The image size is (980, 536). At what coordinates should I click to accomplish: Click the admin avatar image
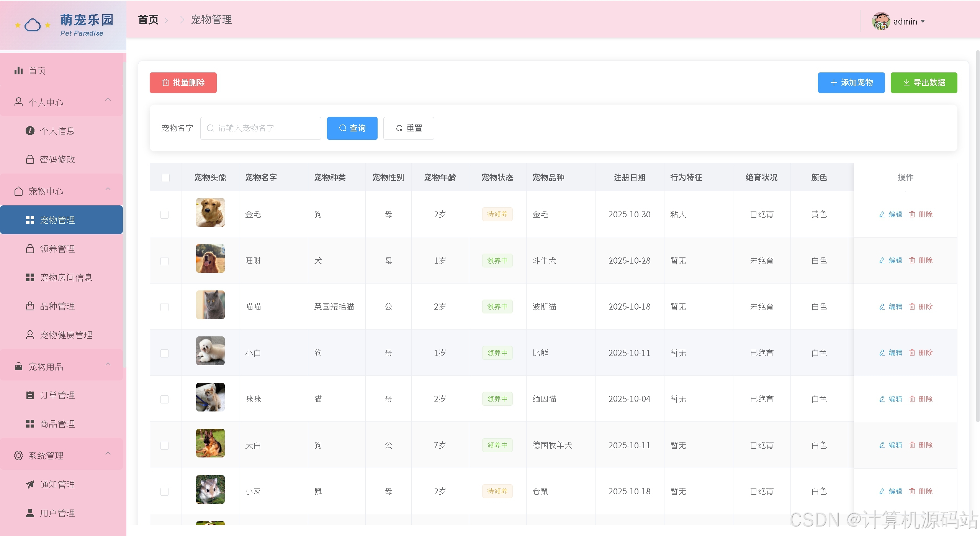(881, 21)
